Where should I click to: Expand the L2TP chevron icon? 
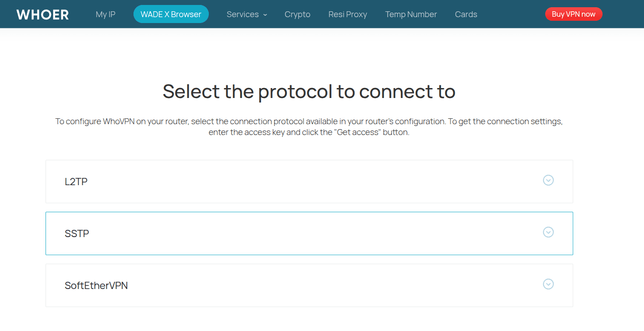(548, 180)
